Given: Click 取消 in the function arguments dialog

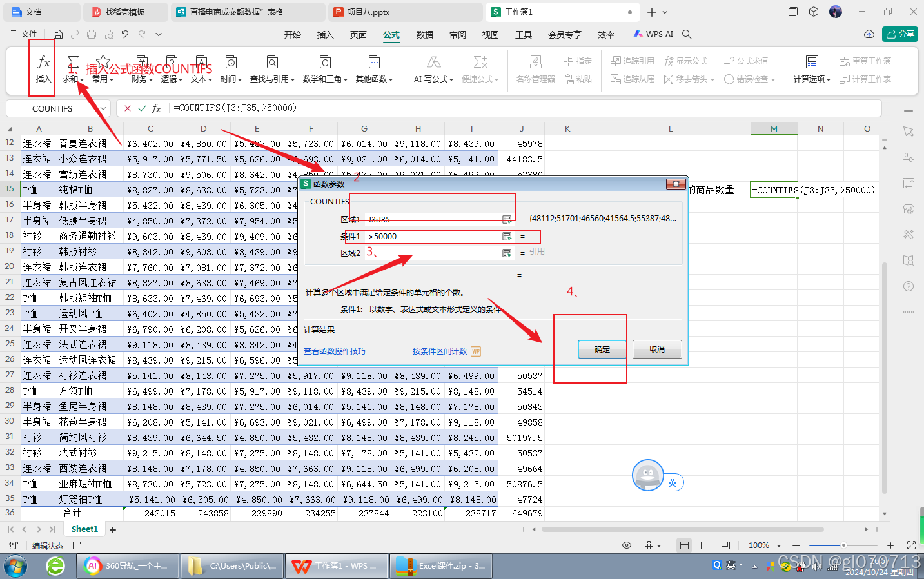Looking at the screenshot, I should tap(657, 349).
